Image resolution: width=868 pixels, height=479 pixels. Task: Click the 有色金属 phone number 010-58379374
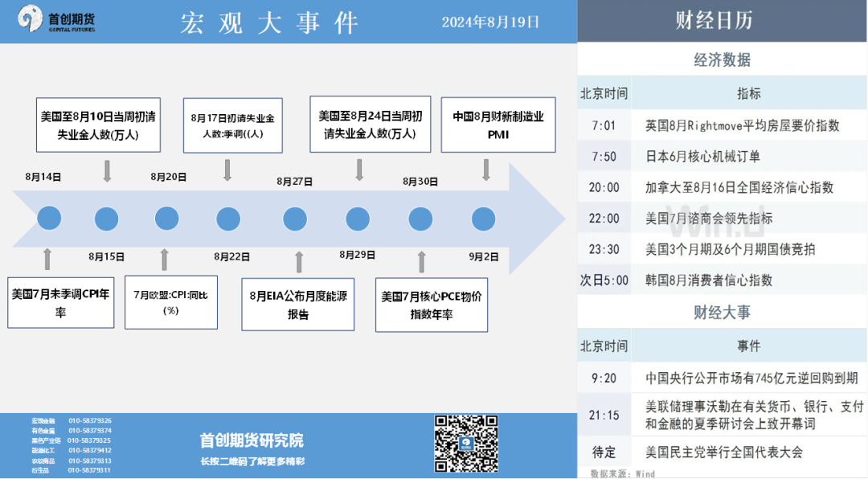click(x=90, y=430)
